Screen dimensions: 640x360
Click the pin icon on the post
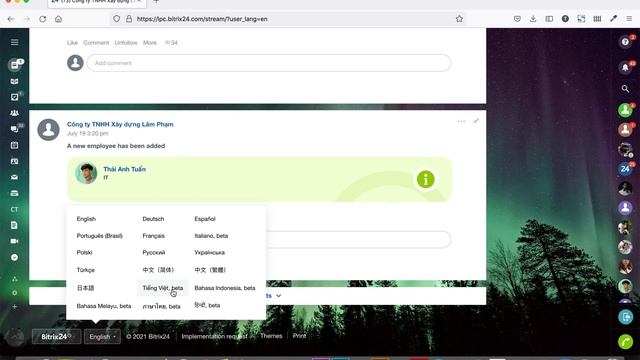point(476,121)
